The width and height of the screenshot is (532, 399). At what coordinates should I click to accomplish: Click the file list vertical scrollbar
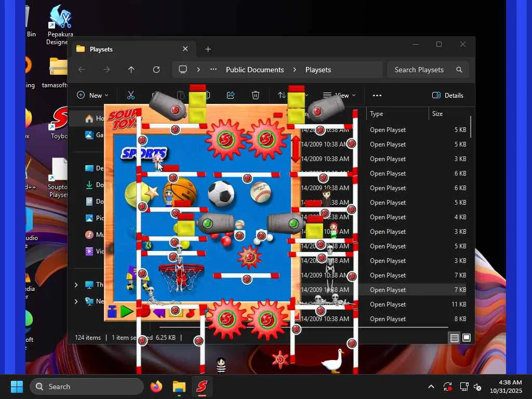(x=471, y=127)
